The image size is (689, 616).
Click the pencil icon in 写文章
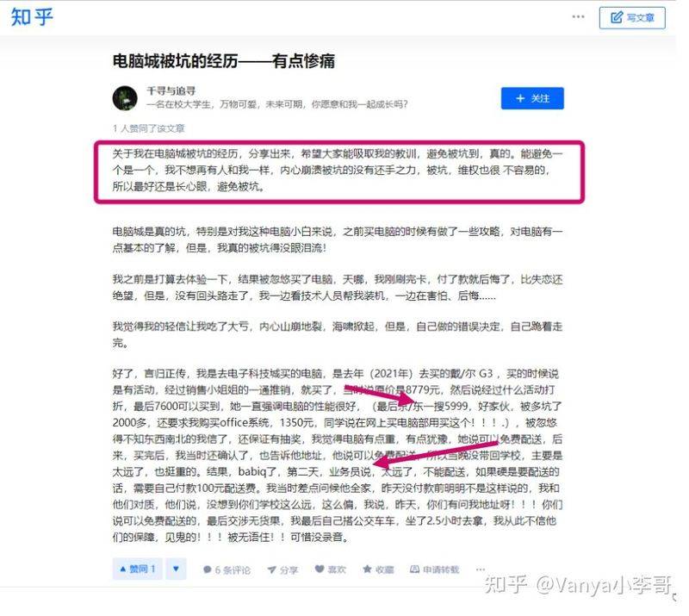pos(617,17)
